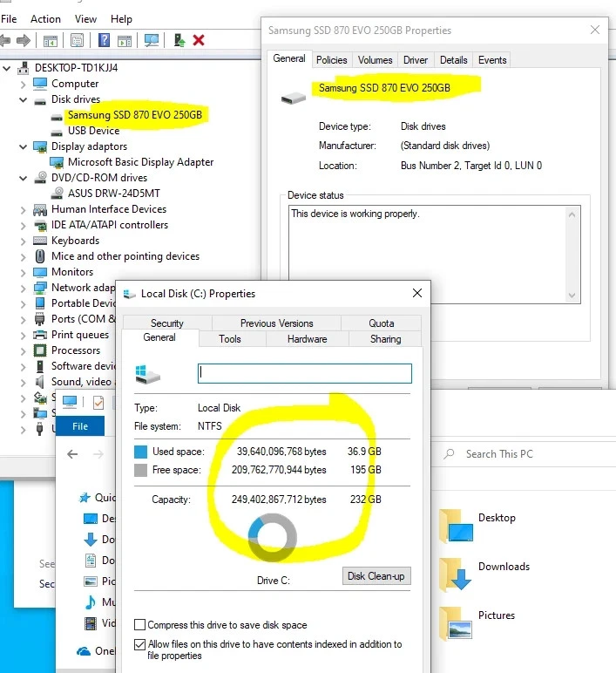Switch to the Volumes tab

tap(375, 60)
